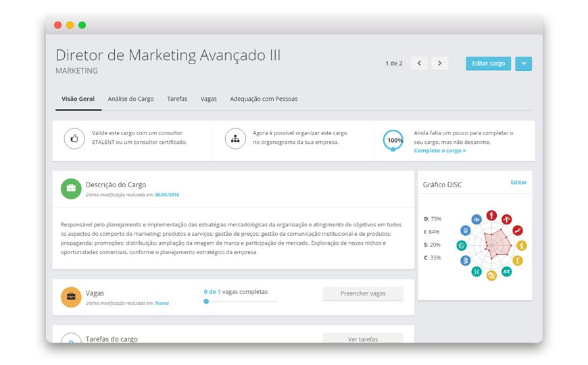This screenshot has width=588, height=365.
Task: Go to previous cargo with left arrow
Action: pos(419,64)
